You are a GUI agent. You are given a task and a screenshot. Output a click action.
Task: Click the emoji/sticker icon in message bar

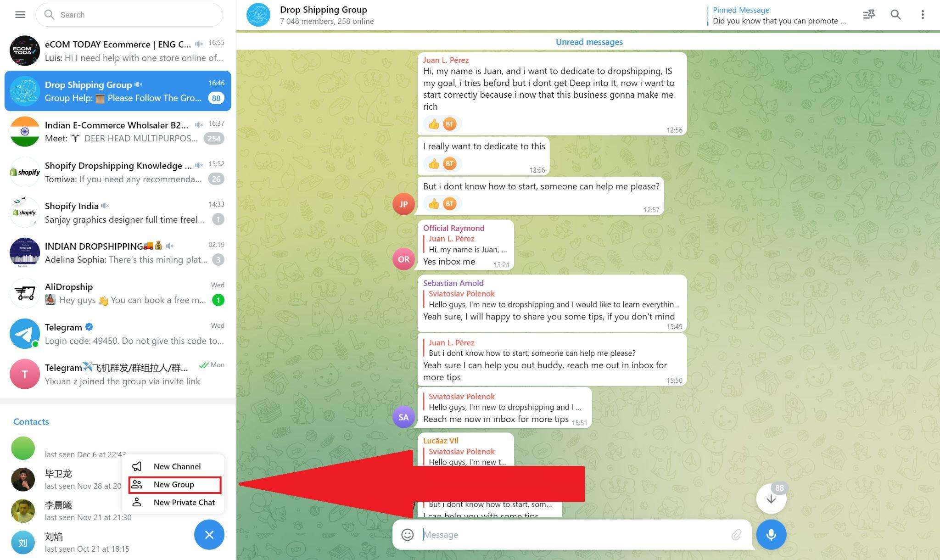pos(407,534)
